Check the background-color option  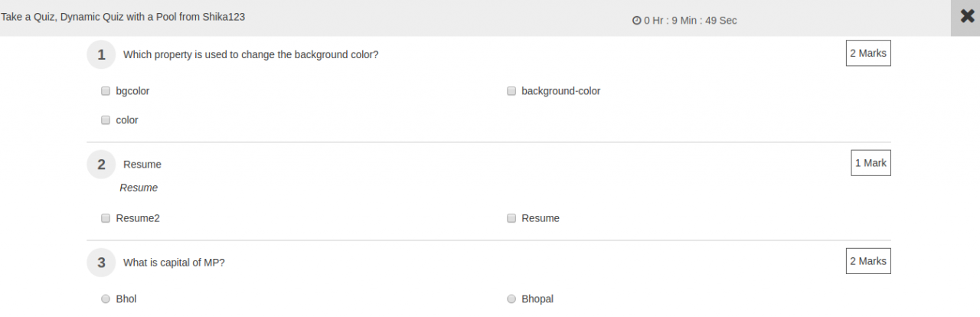[511, 91]
